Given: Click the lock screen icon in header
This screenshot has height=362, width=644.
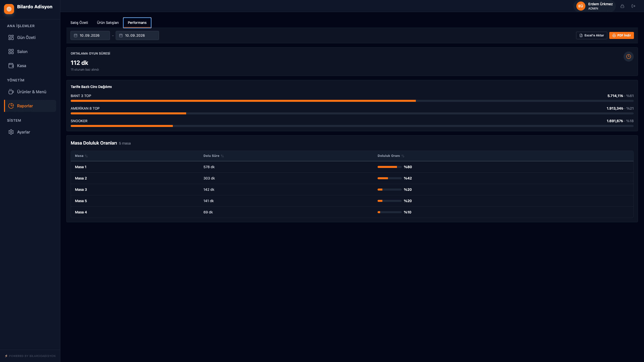Looking at the screenshot, I should [x=622, y=6].
